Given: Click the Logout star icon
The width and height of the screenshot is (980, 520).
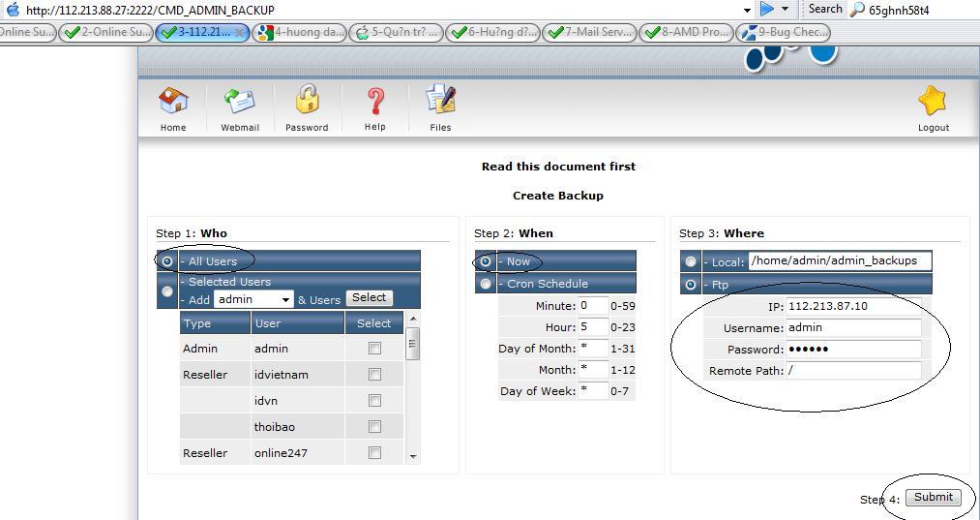Looking at the screenshot, I should point(933,102).
